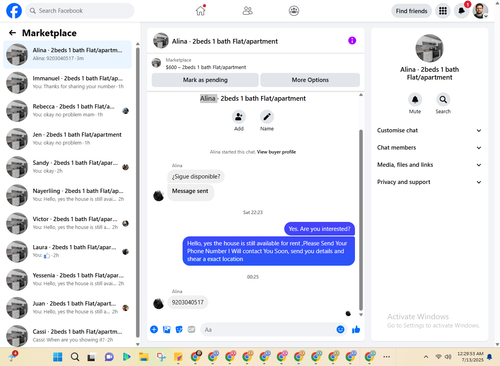Open more actions plus icon in composer
This screenshot has width=500, height=366.
coord(154,329)
